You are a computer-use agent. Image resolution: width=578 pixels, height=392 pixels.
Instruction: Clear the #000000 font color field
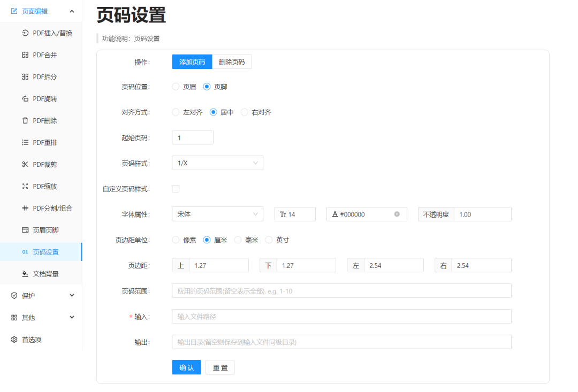pyautogui.click(x=397, y=214)
